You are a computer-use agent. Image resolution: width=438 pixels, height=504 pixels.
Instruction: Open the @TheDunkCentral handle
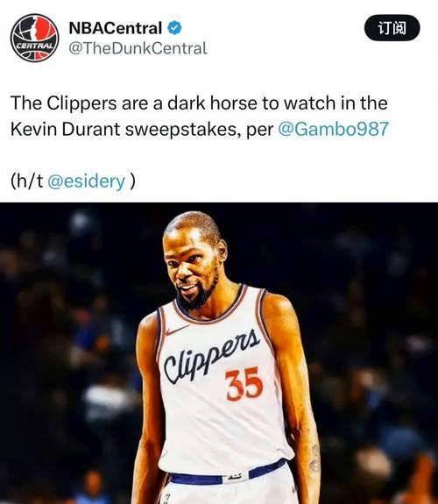coord(138,48)
